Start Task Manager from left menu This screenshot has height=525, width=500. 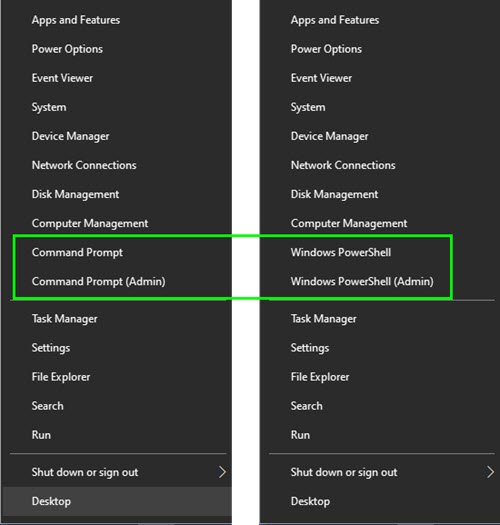pos(65,319)
